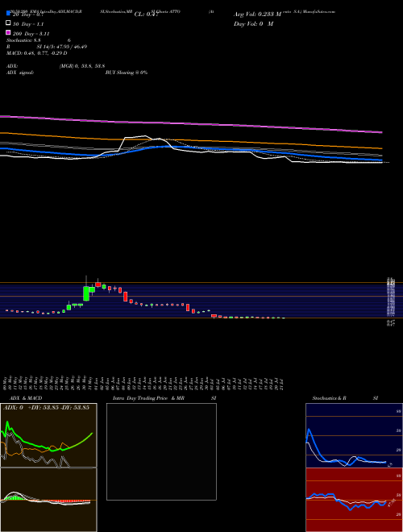Viewport: 403px width, 532px height.
Task: Click the orange moving average line
Action: pyautogui.click(x=191, y=140)
